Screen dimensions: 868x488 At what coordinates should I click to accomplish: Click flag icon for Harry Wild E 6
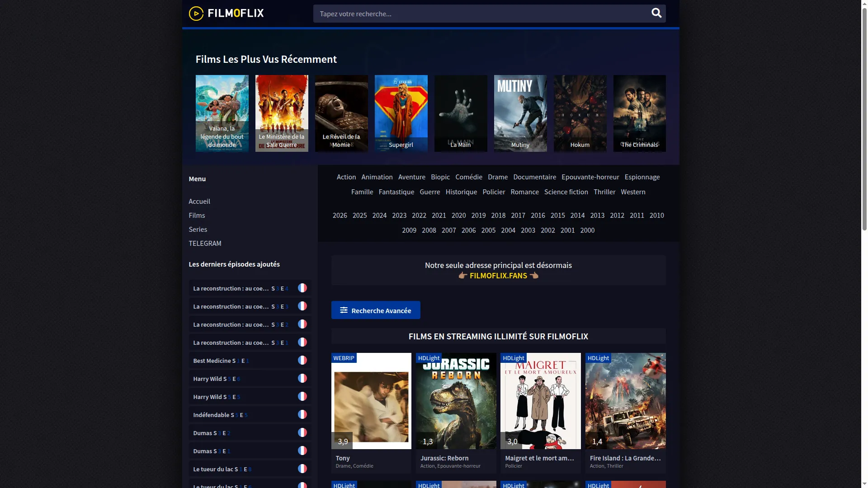click(x=302, y=378)
